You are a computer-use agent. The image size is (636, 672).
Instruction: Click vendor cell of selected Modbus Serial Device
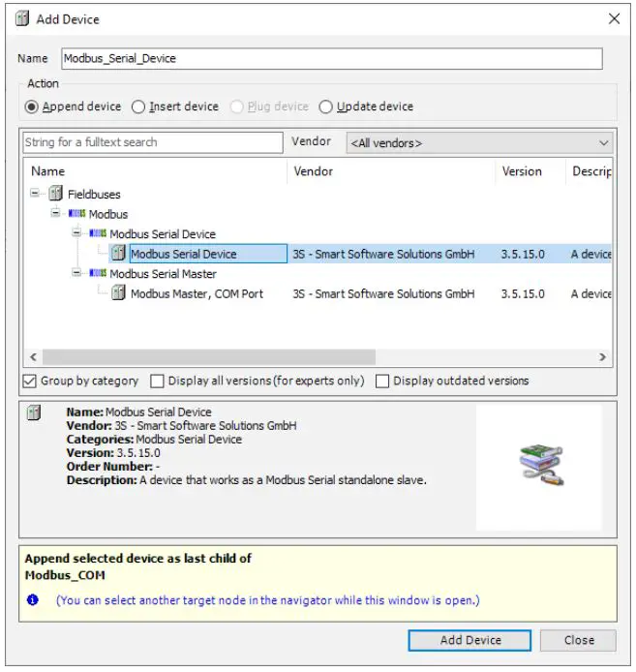[383, 254]
